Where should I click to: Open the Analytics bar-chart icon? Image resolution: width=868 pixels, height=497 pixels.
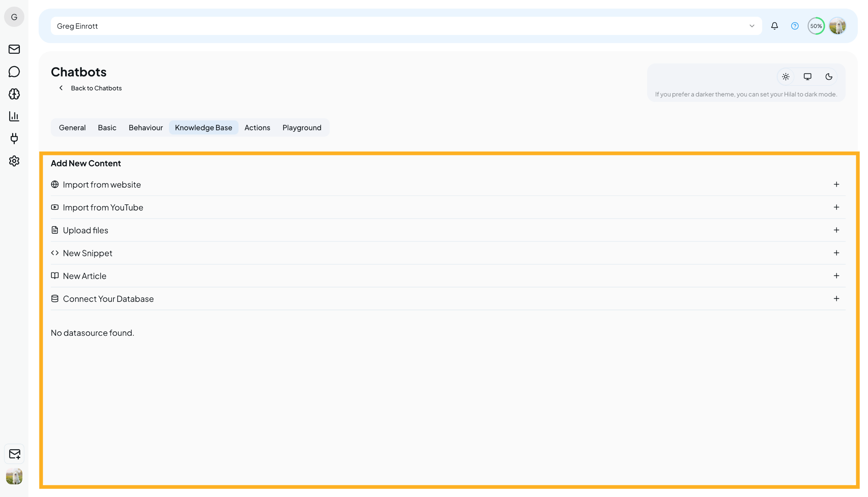14,116
